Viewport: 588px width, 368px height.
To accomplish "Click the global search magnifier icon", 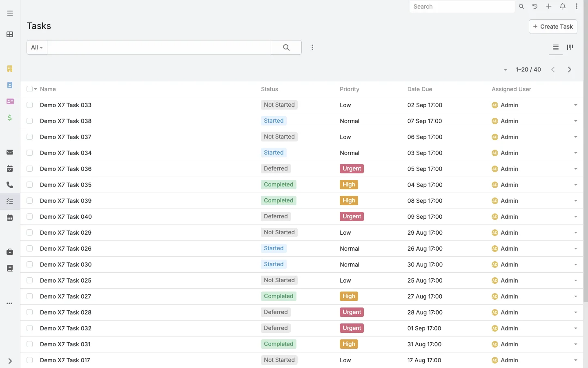I will click(521, 7).
